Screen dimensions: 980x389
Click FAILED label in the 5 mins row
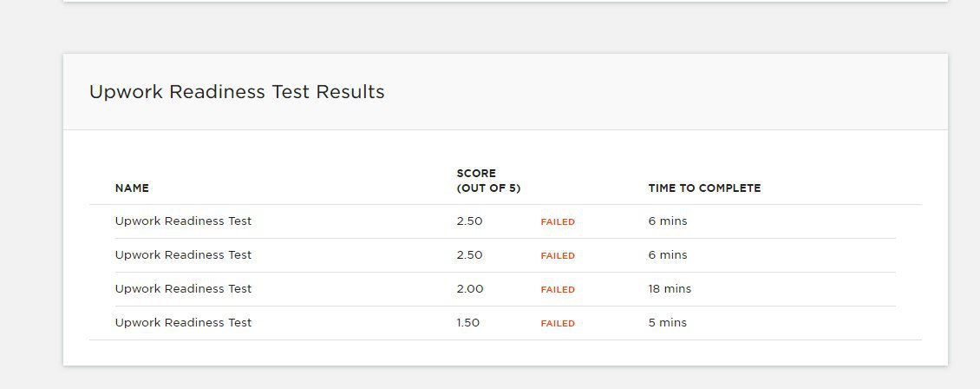tap(558, 323)
